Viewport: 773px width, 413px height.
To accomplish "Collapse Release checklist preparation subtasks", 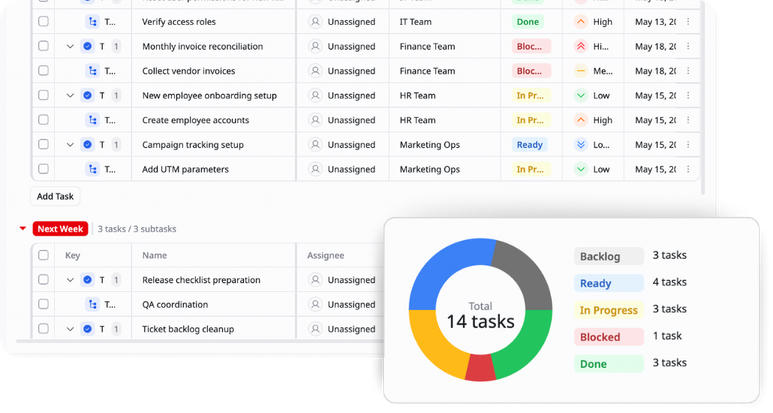I will (x=70, y=280).
